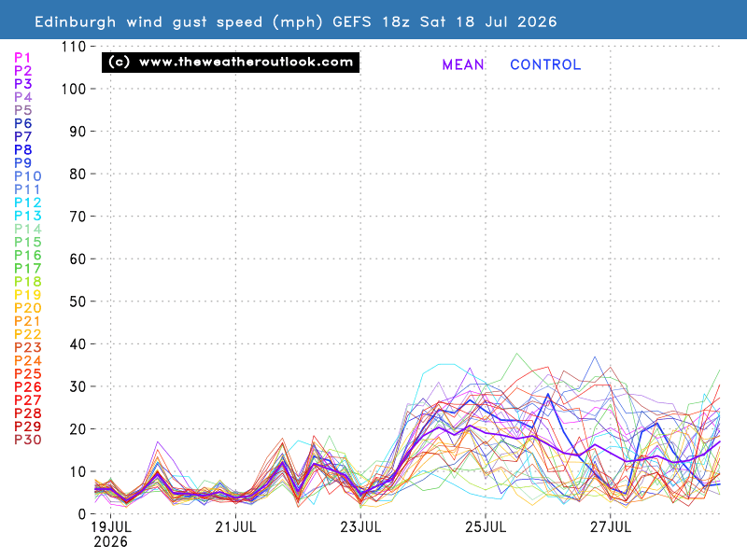Click the 0 y-axis value
Screen dimensions: 747x560
[82, 514]
